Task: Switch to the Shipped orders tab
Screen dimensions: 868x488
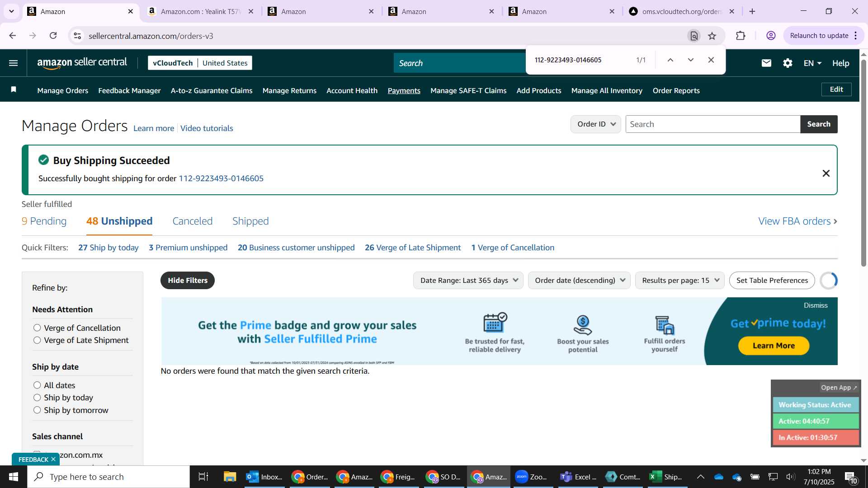Action: (250, 221)
